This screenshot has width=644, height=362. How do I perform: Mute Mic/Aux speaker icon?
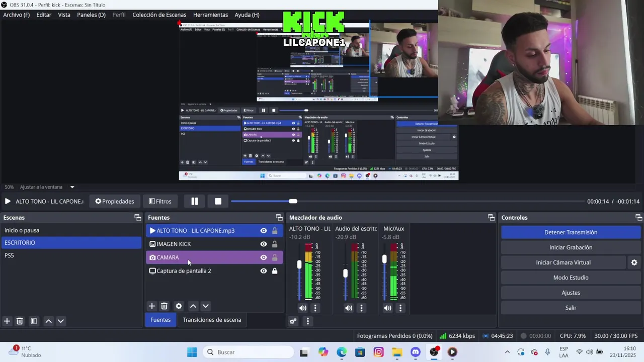click(x=387, y=308)
